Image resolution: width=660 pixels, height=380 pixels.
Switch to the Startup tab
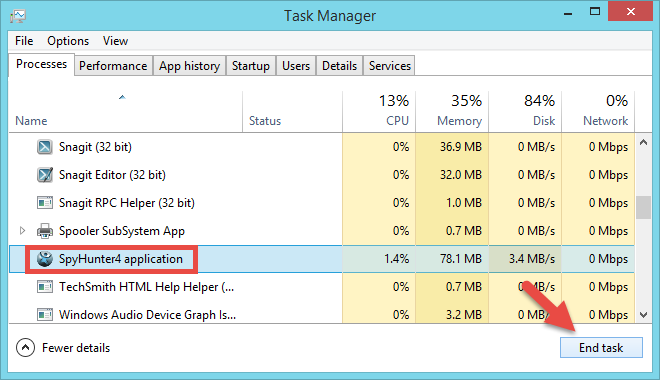[251, 66]
